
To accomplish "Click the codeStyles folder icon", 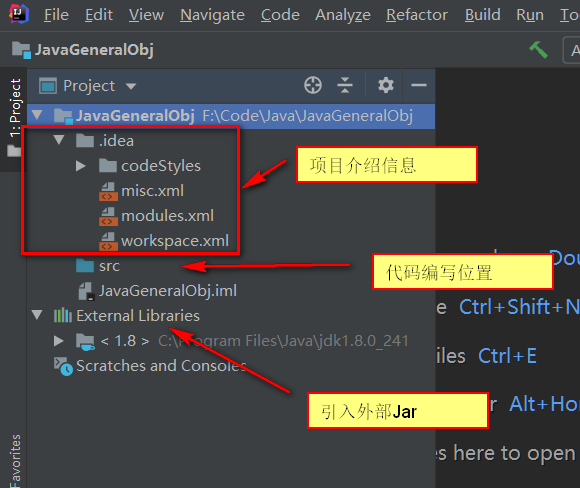I will click(108, 165).
